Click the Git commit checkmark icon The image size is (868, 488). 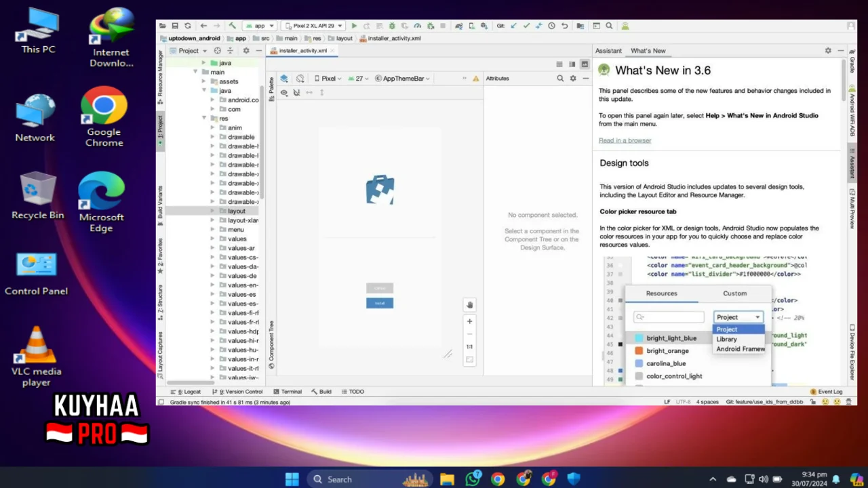point(526,26)
